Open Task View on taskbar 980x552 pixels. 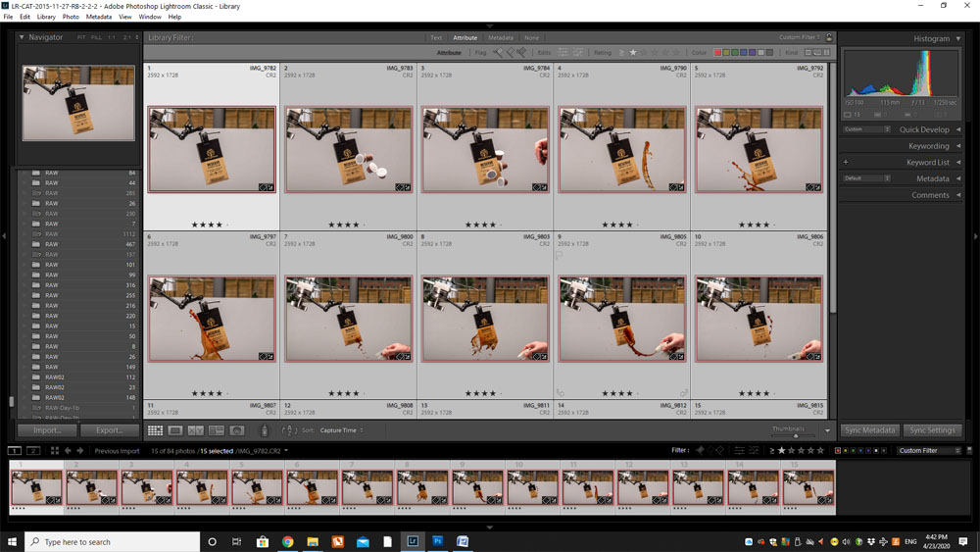click(237, 541)
